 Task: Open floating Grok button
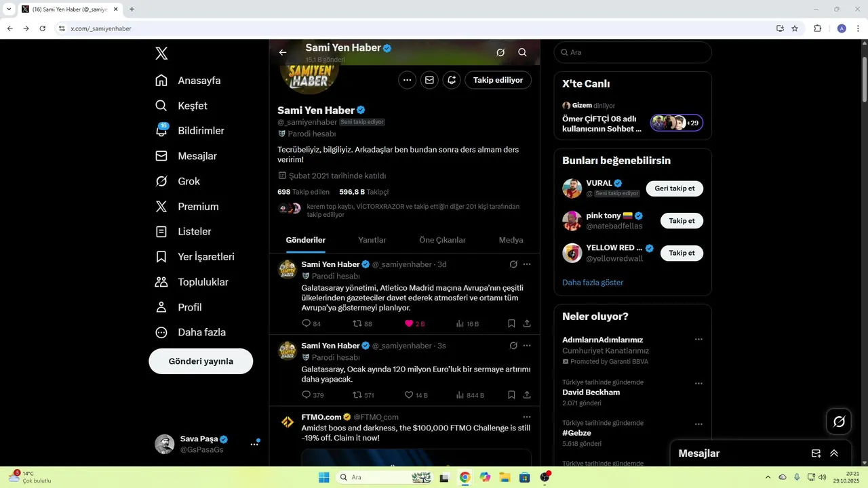tap(839, 422)
